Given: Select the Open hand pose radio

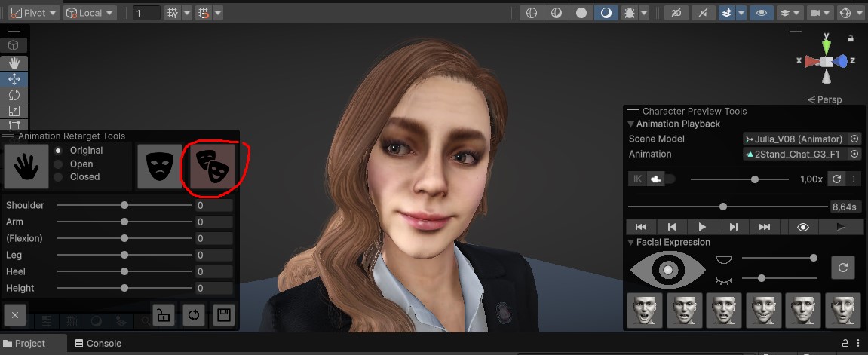Looking at the screenshot, I should pyautogui.click(x=58, y=164).
